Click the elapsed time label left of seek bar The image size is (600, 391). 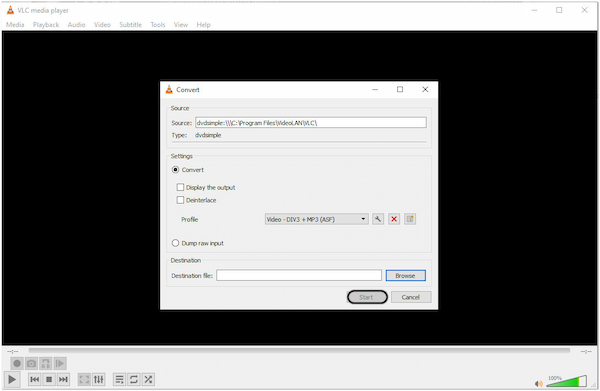click(x=13, y=351)
